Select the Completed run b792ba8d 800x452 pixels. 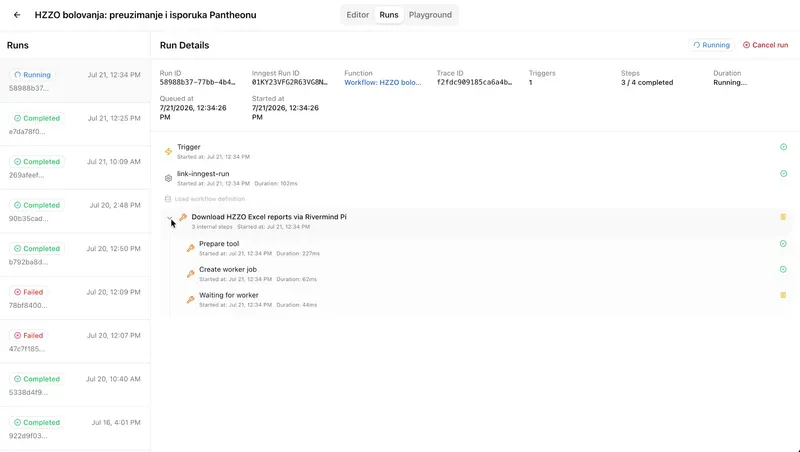[x=75, y=255]
